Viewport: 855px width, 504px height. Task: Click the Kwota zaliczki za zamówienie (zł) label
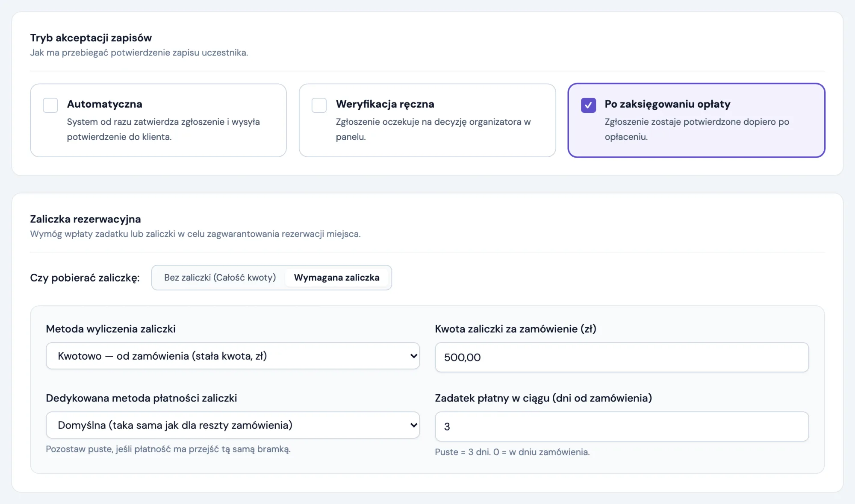[x=516, y=329]
